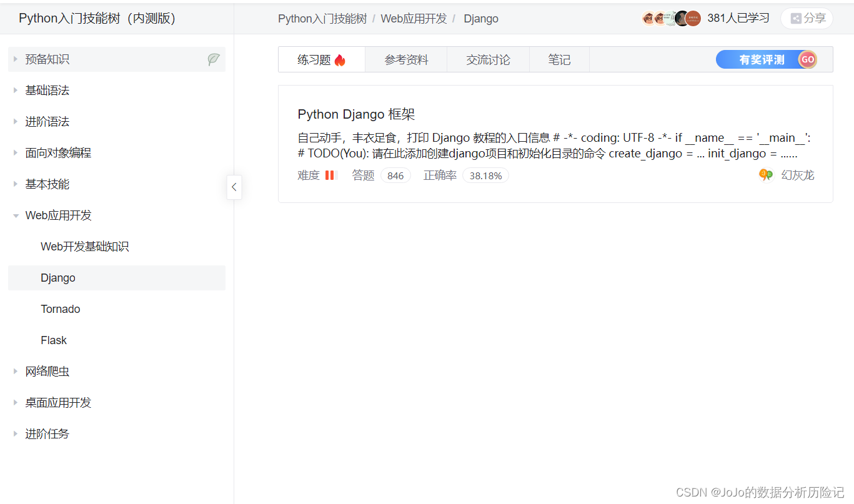Click the 预备知识 sidebar label
The height and width of the screenshot is (504, 854).
tap(47, 59)
